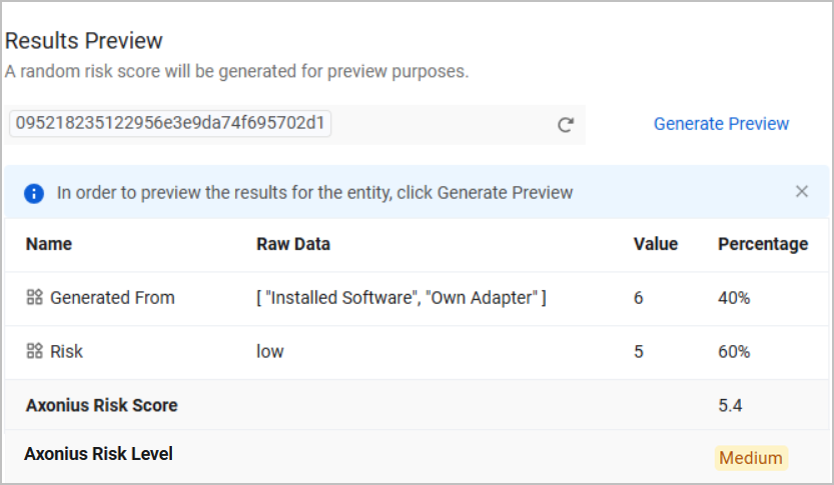Click the 60% percentage cell
The height and width of the screenshot is (485, 834).
click(x=734, y=352)
